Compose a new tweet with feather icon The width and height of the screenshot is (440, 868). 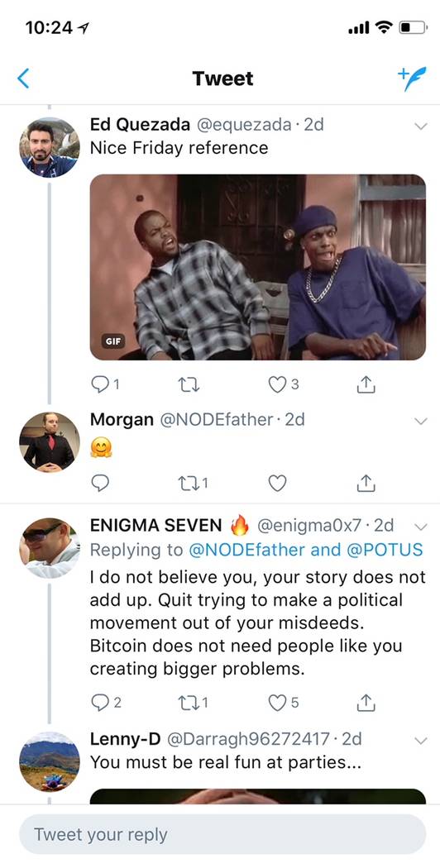pos(412,79)
